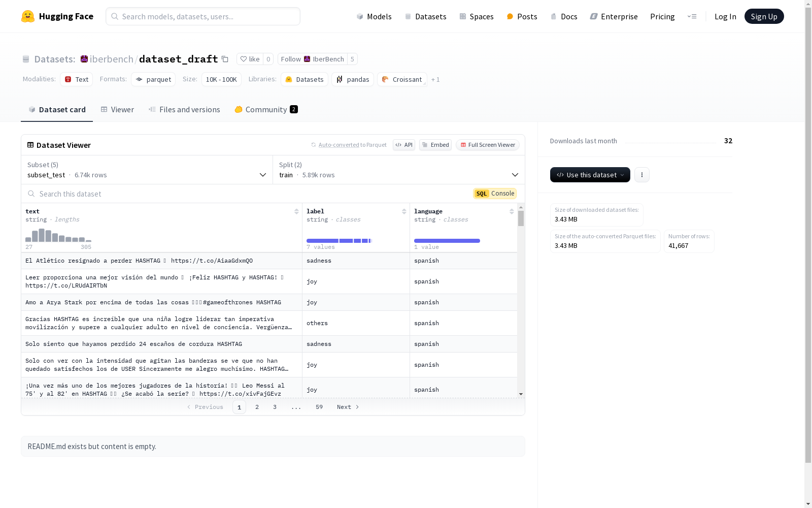Go to Spaces in the top navigation

click(x=477, y=16)
